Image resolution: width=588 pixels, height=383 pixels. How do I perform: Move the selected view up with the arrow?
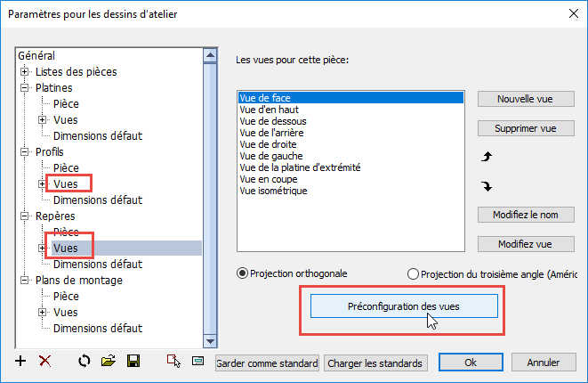click(487, 157)
